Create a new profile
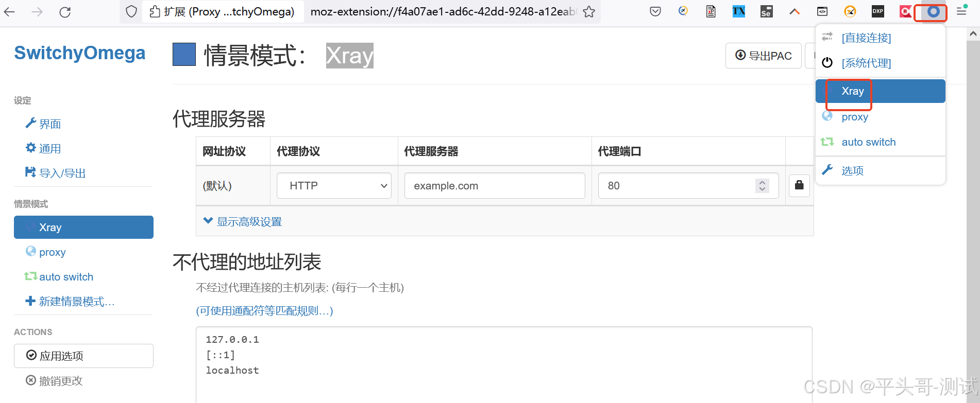Image resolution: width=980 pixels, height=403 pixels. 70,302
